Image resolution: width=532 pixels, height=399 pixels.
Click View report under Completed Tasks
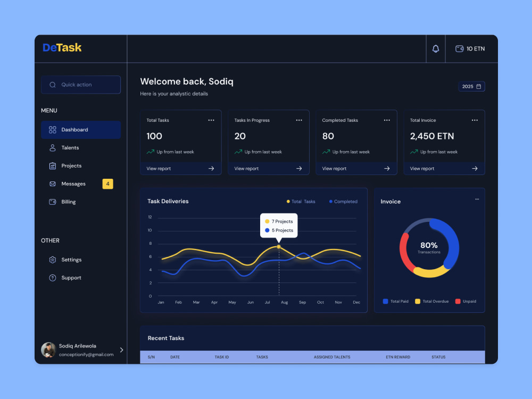pos(334,169)
